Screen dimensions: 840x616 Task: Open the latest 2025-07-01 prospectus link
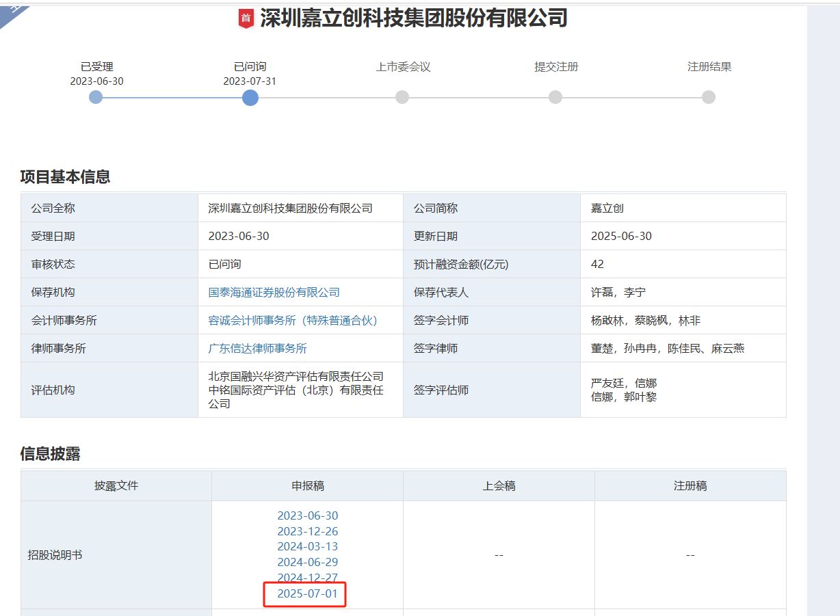point(307,593)
